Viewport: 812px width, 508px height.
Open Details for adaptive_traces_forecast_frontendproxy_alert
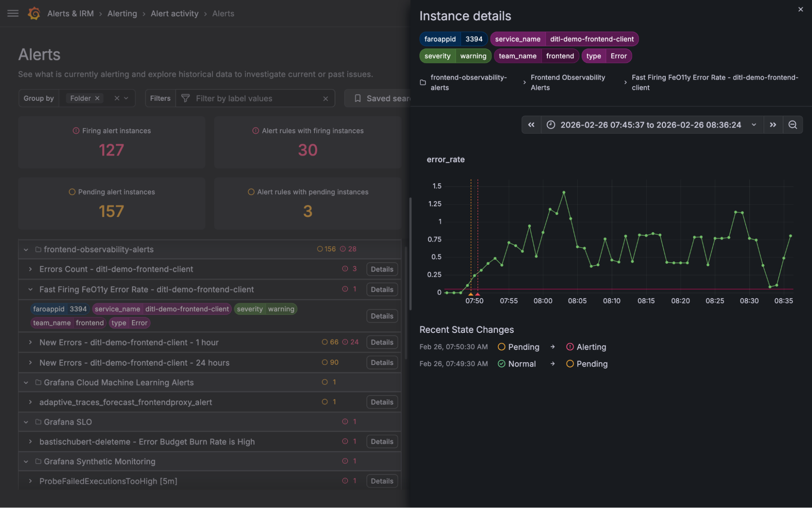tap(381, 402)
